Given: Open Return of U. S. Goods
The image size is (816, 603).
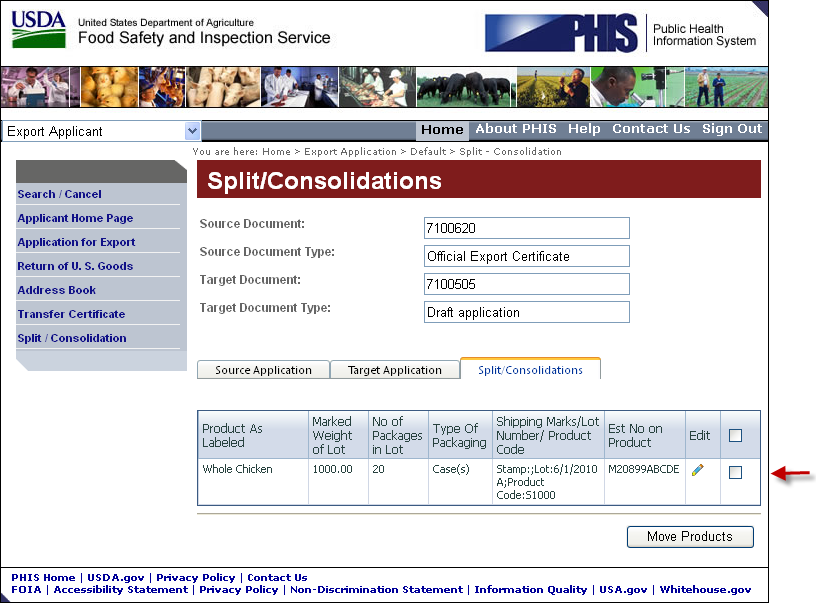Looking at the screenshot, I should [x=75, y=266].
